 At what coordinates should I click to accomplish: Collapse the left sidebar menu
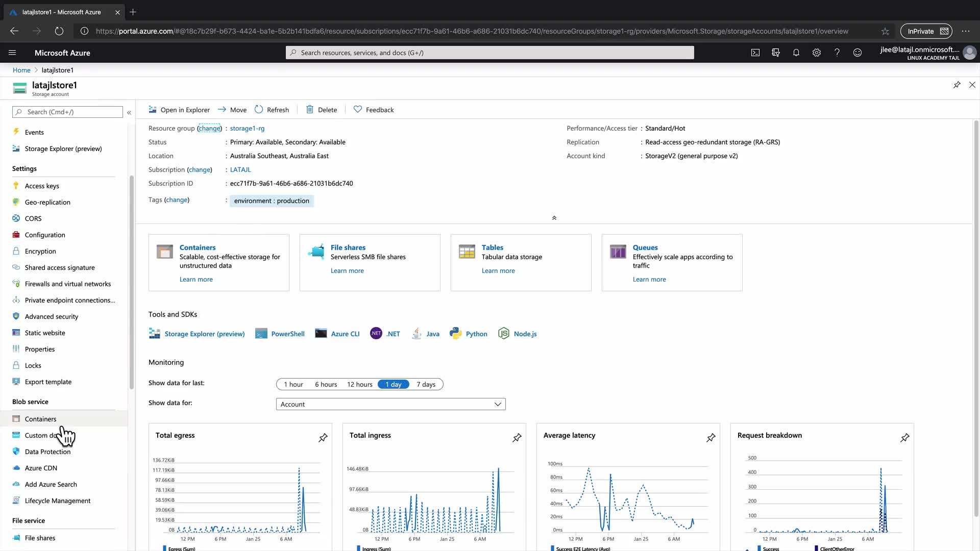129,112
